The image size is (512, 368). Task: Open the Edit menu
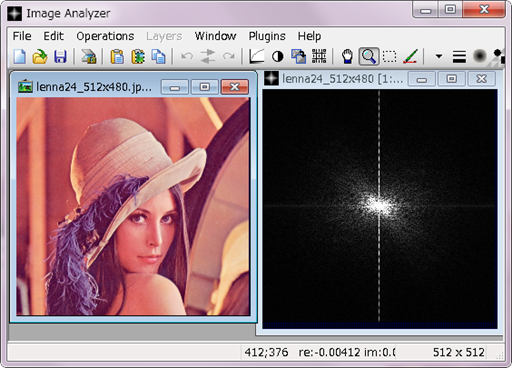53,36
